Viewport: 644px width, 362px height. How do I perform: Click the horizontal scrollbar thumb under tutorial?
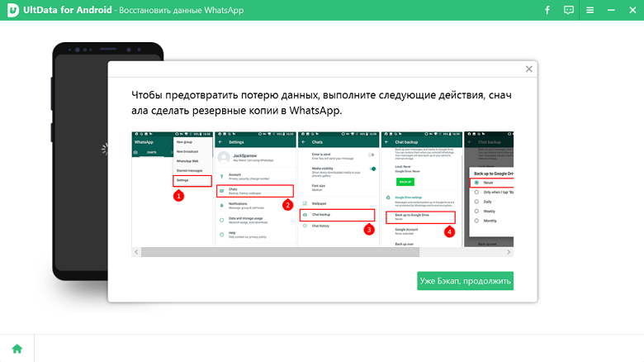(x=280, y=252)
